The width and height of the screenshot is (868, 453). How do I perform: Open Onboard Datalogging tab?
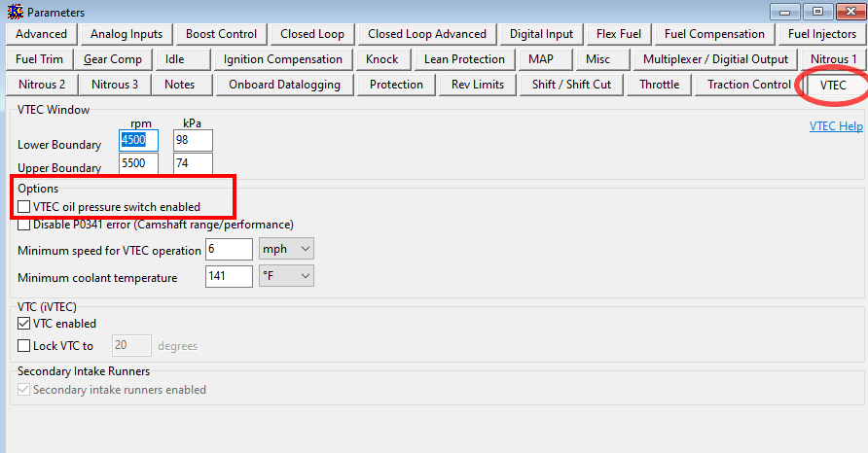pyautogui.click(x=284, y=86)
